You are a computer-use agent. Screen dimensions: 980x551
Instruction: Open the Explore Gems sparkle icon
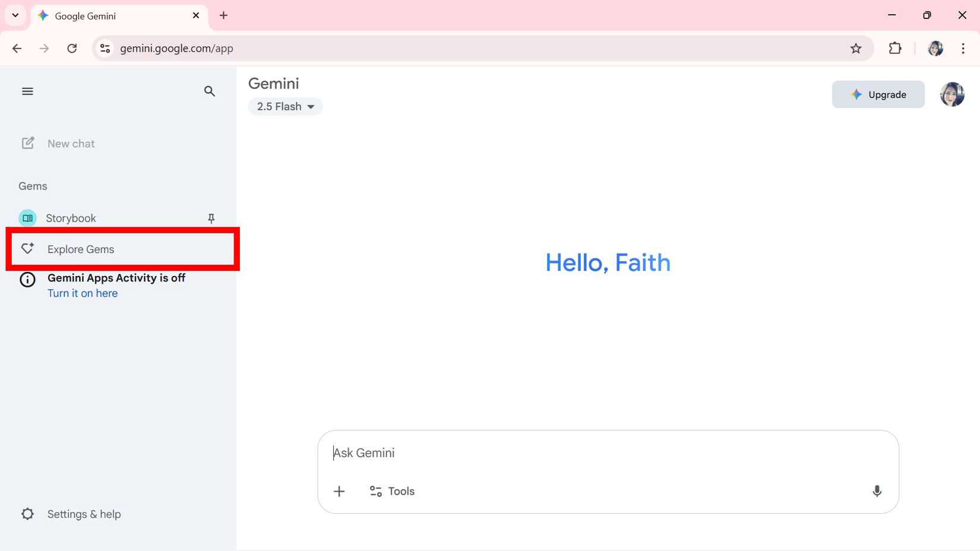tap(27, 249)
